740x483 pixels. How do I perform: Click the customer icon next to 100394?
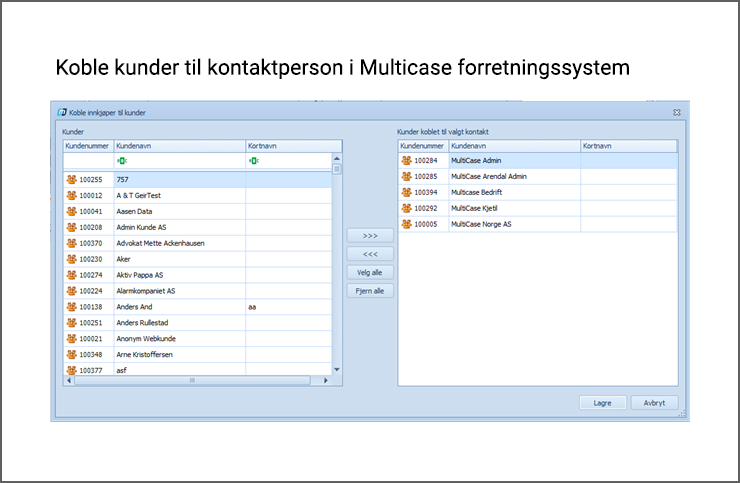point(406,192)
